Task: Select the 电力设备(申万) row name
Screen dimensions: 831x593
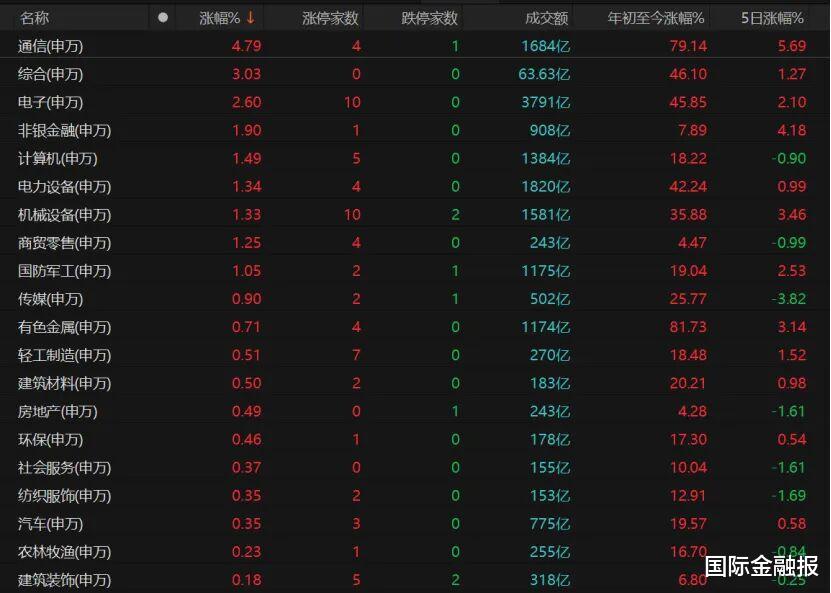Action: point(64,187)
